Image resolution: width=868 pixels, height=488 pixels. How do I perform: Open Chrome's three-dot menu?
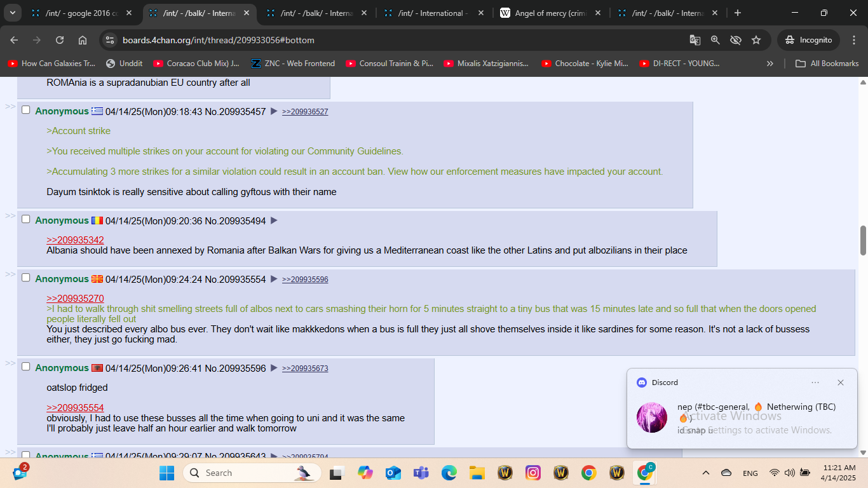[853, 40]
